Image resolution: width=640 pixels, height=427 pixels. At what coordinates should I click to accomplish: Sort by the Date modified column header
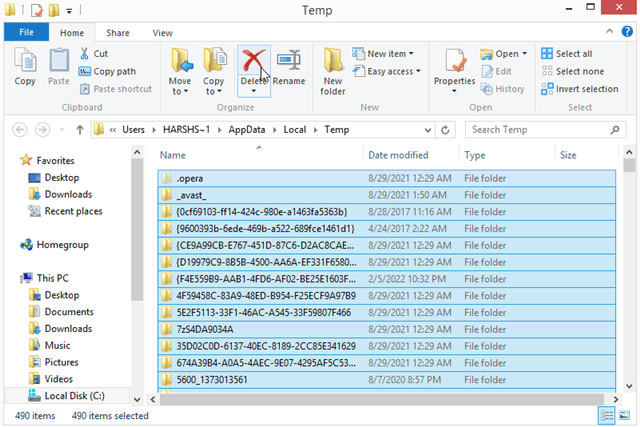[397, 155]
